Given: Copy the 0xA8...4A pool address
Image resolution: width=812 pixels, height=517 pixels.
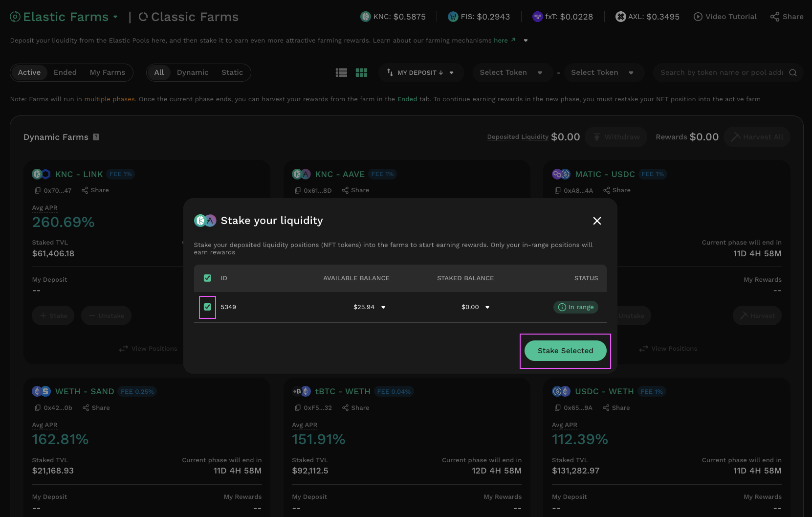Looking at the screenshot, I should (558, 190).
